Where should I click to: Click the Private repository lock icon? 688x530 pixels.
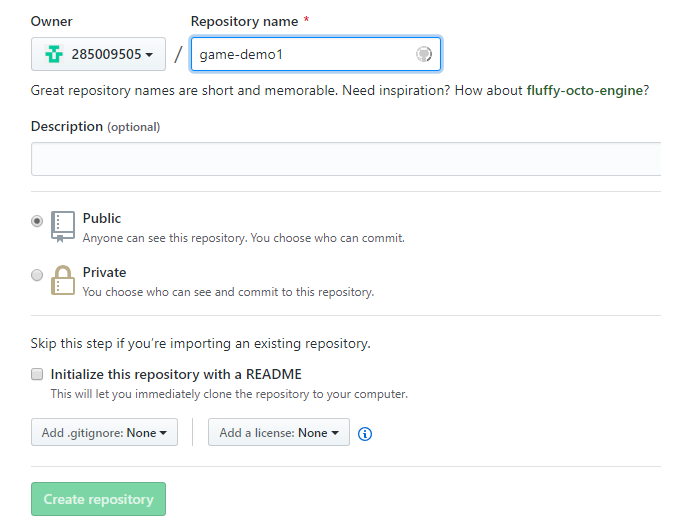click(x=63, y=280)
